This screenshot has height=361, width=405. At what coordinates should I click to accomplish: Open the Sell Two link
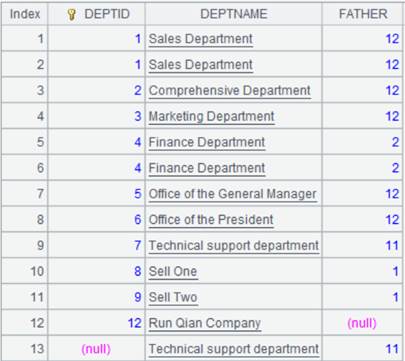(173, 297)
